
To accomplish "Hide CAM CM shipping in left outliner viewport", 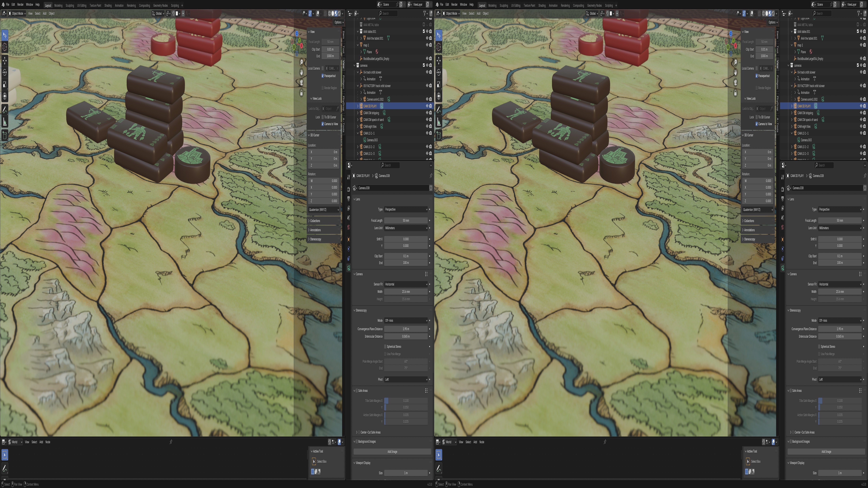I will click(x=427, y=113).
